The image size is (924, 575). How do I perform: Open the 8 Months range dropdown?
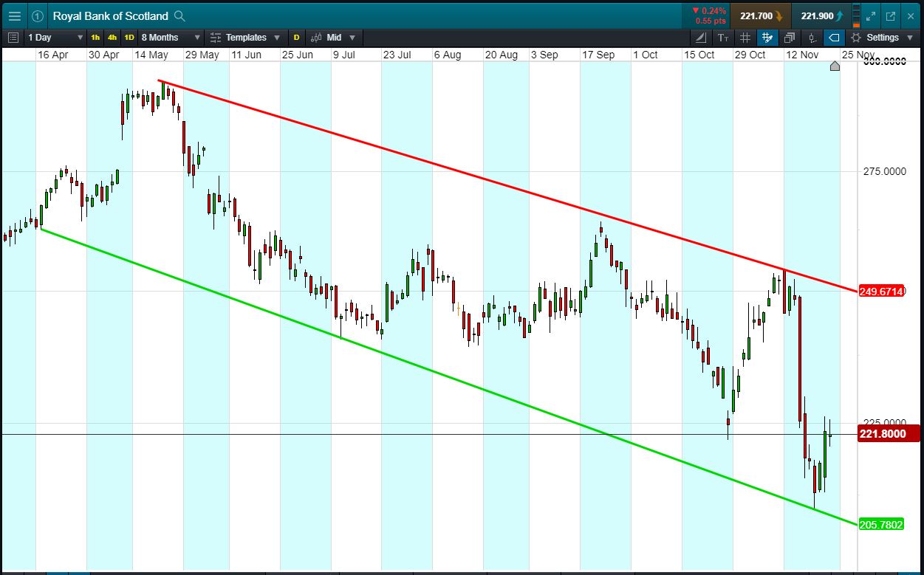pyautogui.click(x=171, y=37)
